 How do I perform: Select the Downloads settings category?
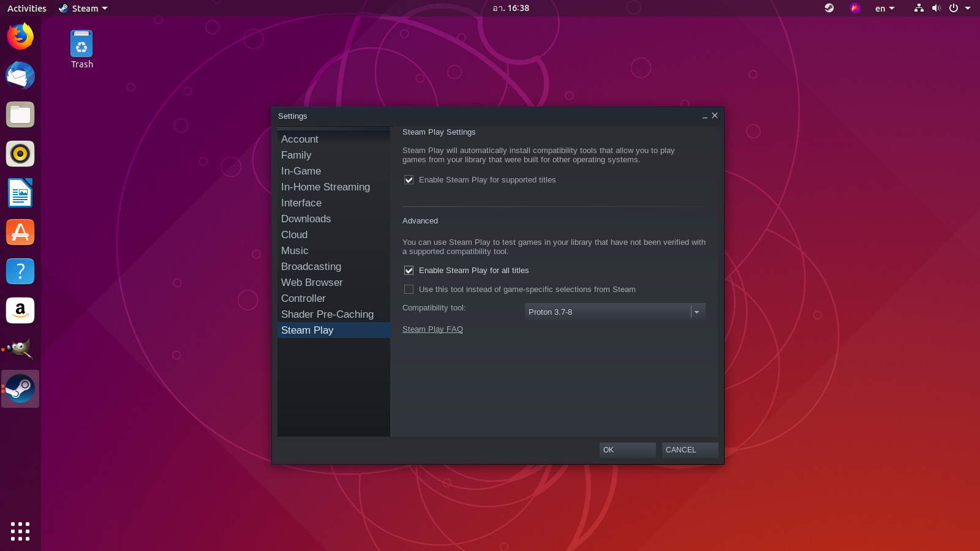tap(334, 219)
